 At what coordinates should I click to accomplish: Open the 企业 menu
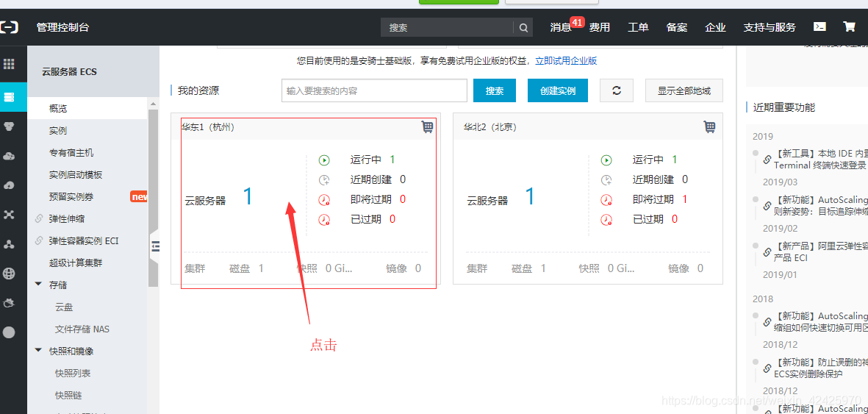pyautogui.click(x=716, y=27)
